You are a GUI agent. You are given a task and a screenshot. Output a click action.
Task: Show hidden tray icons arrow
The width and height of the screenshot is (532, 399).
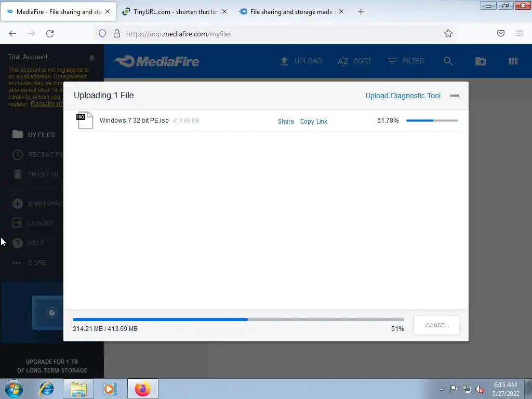(442, 389)
